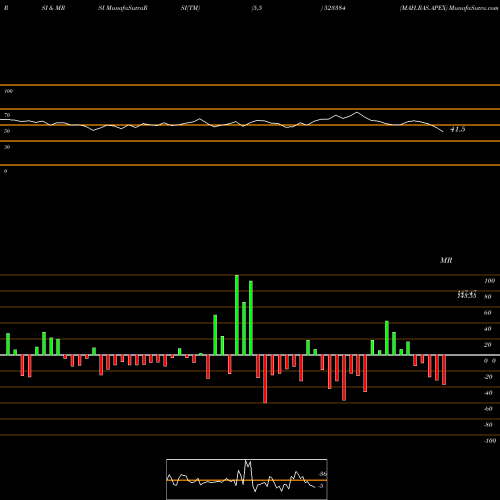Click the MR axis label '-20'
Screen dimensions: 500x500
pyautogui.click(x=488, y=377)
